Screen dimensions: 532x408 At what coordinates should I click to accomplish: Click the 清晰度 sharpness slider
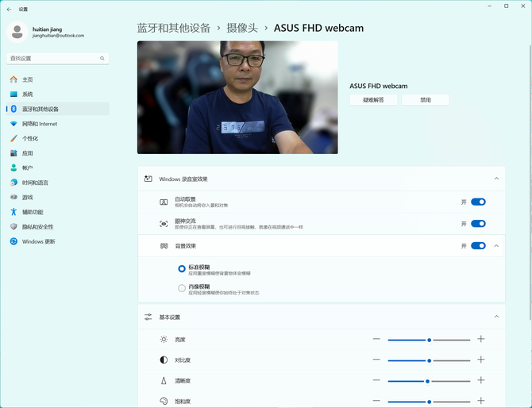pos(430,381)
